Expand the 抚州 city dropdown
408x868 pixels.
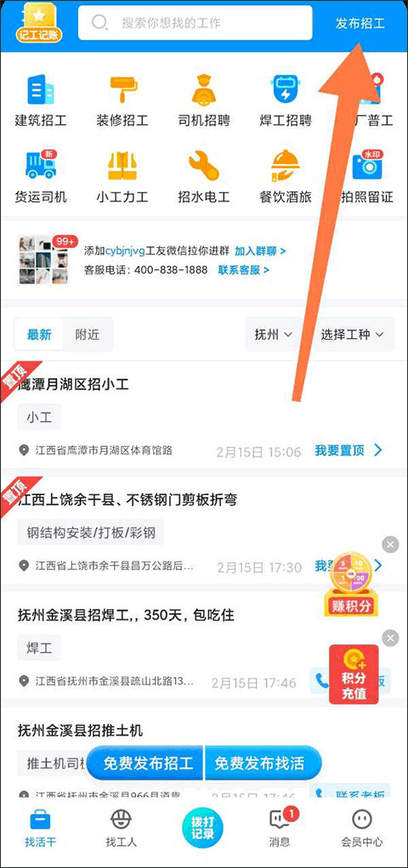(x=274, y=335)
